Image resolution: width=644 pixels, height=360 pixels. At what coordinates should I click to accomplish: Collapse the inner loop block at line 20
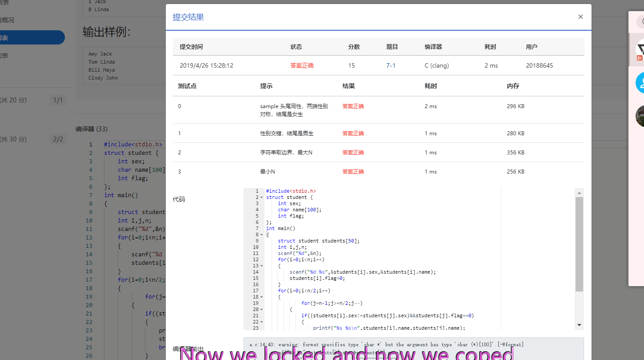261,309
